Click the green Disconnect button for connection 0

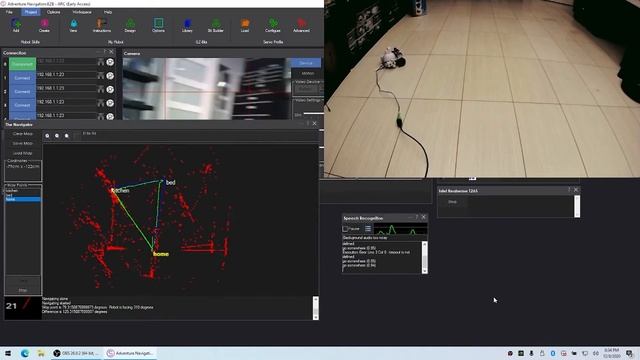pyautogui.click(x=22, y=64)
